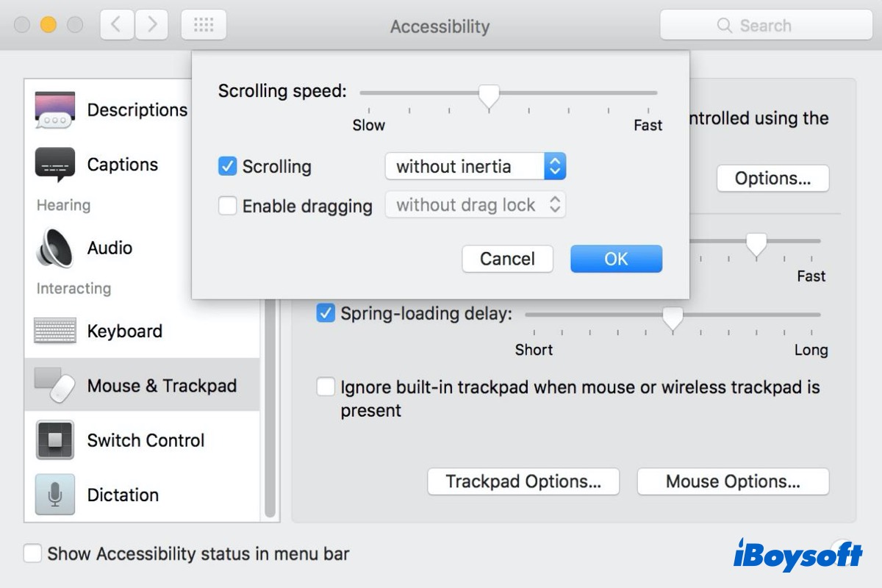Open the Audio speaker icon

click(55, 248)
